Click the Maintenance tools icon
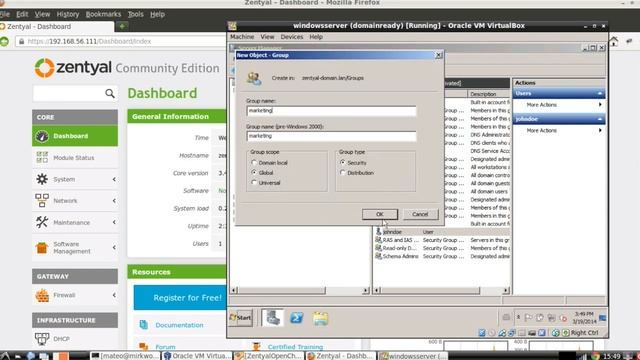 [42, 222]
